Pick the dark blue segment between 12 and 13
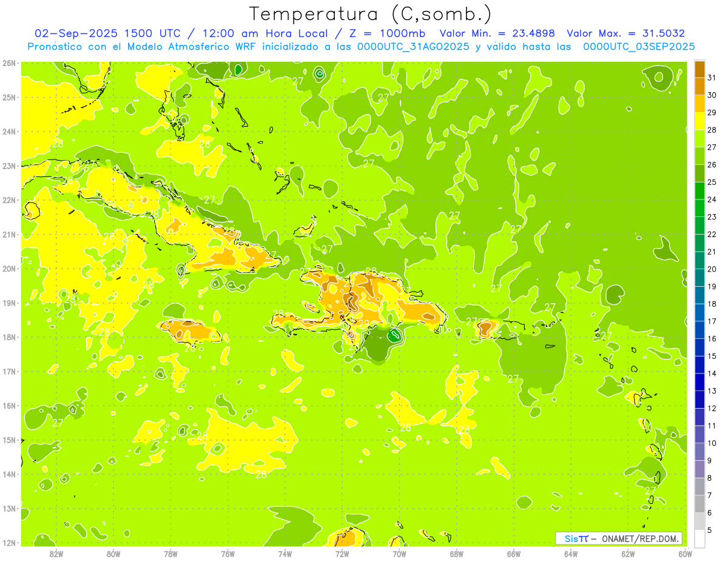The height and width of the screenshot is (562, 728). [699, 400]
